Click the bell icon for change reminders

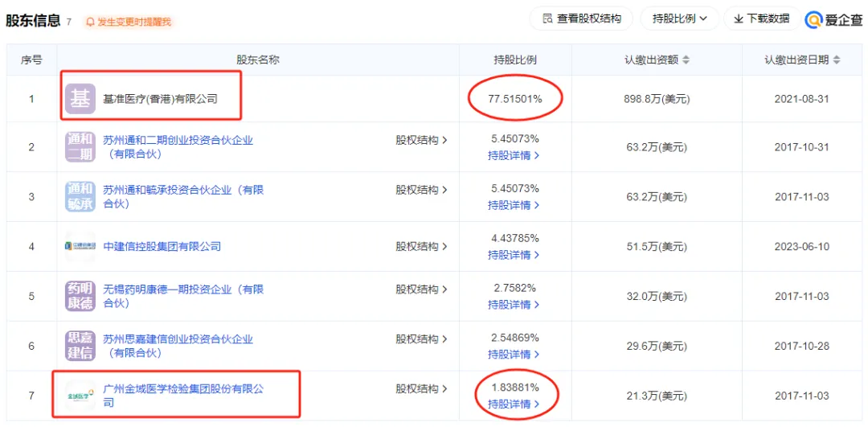[90, 23]
